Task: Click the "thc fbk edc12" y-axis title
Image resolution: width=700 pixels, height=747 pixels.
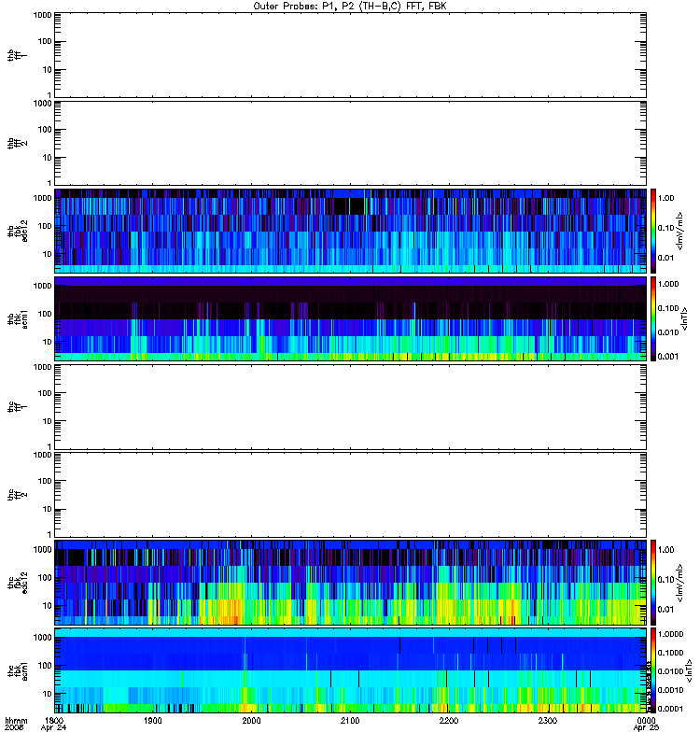Action: click(x=17, y=582)
